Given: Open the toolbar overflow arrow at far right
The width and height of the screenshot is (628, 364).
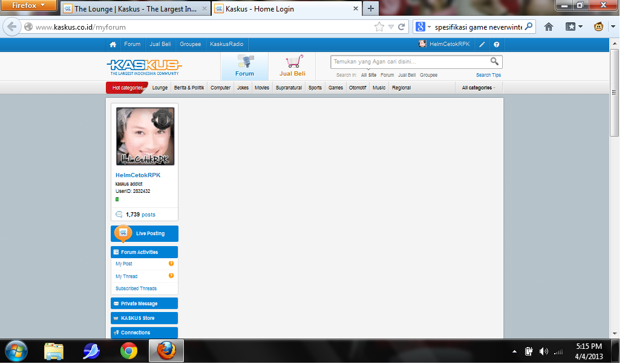Looking at the screenshot, I should (613, 27).
